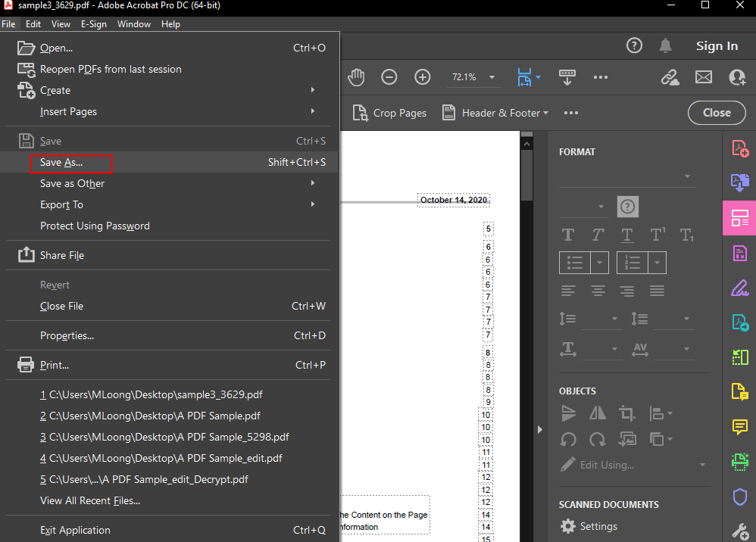This screenshot has height=542, width=756.
Task: Toggle justify paragraph button
Action: pyautogui.click(x=657, y=291)
